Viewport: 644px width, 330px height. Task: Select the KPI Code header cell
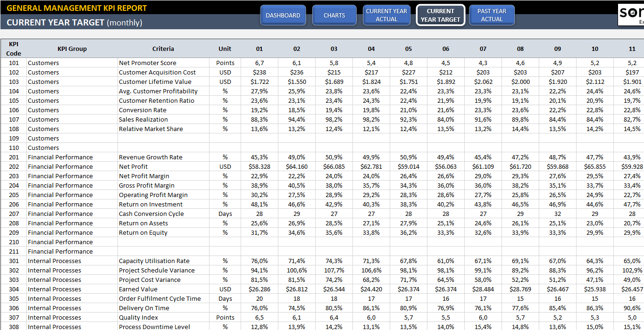click(13, 48)
